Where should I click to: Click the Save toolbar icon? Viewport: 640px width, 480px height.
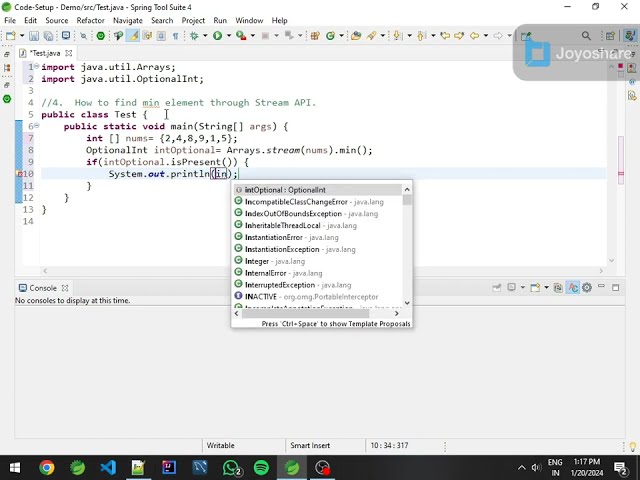[x=33, y=36]
